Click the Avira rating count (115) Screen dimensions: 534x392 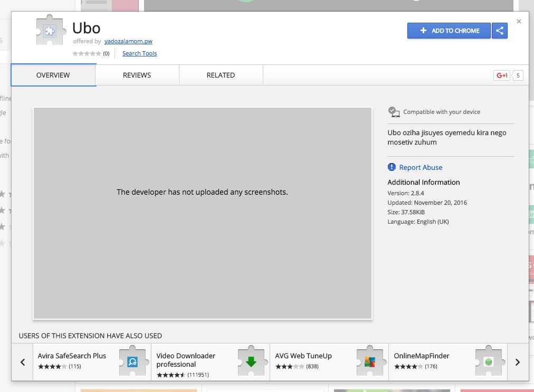75,367
